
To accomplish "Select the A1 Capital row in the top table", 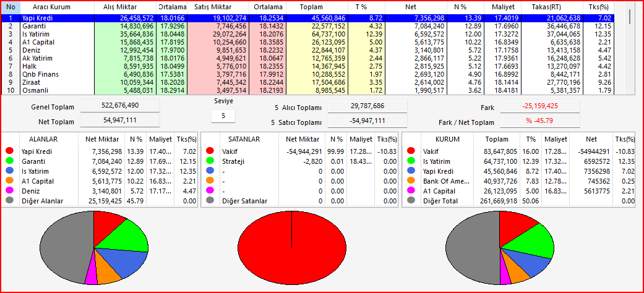I will [307, 42].
